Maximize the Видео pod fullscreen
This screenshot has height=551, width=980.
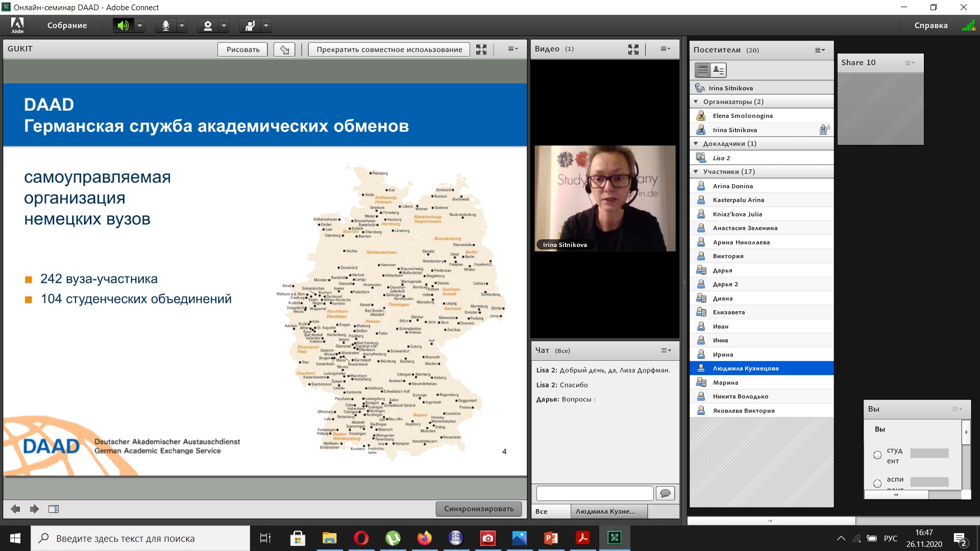pyautogui.click(x=633, y=49)
